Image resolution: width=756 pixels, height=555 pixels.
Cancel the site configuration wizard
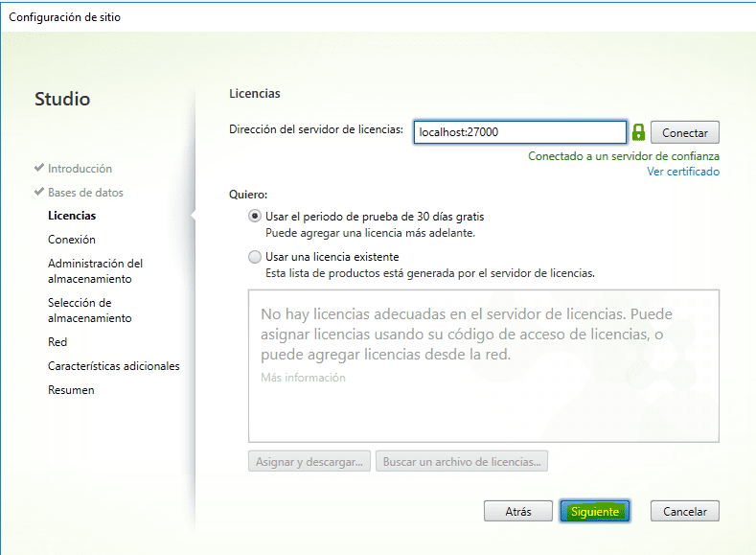(685, 511)
